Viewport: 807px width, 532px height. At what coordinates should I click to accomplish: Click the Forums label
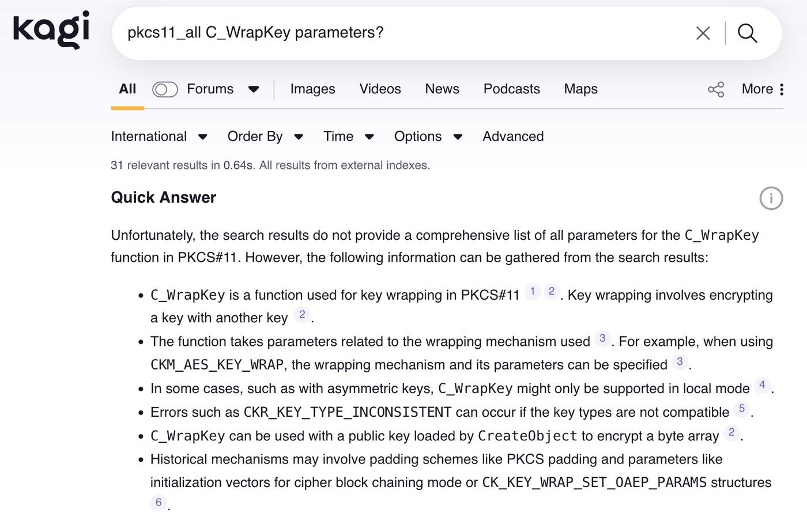pos(210,89)
